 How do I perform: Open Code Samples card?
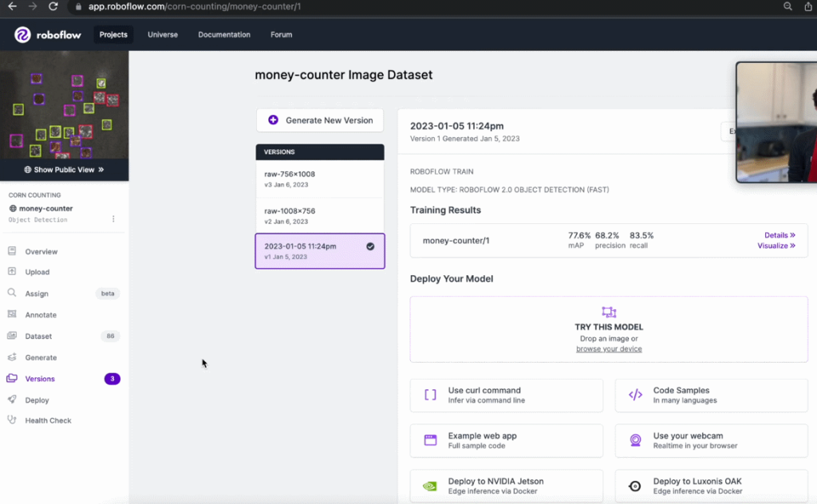coord(711,396)
